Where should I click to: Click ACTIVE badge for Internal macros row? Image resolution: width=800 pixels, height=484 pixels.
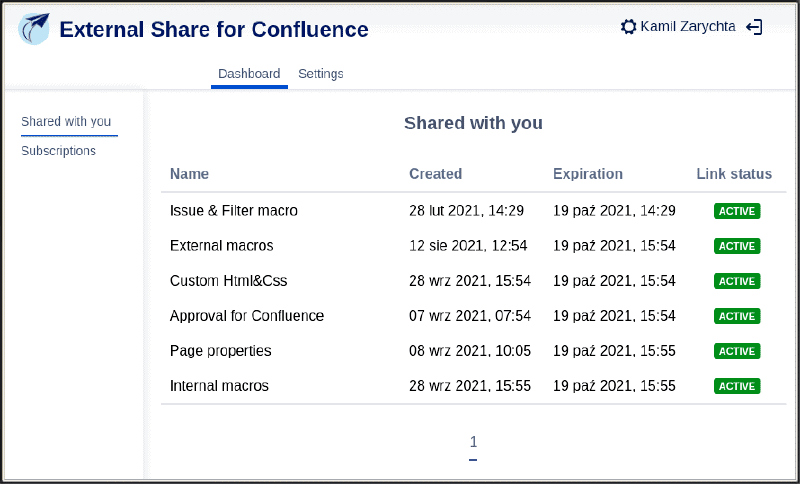tap(737, 386)
